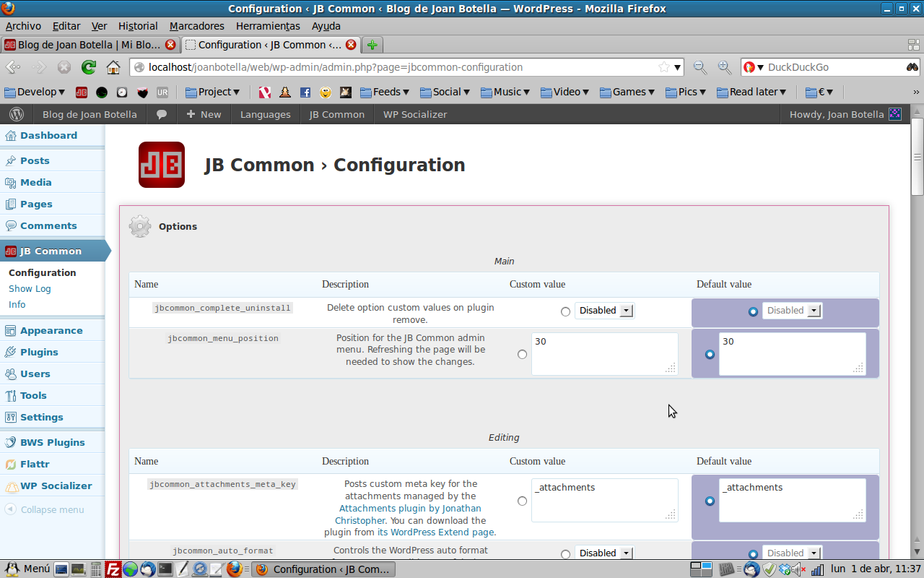924x578 pixels.
Task: Select custom value for jbcommon_auto_format
Action: pos(565,554)
